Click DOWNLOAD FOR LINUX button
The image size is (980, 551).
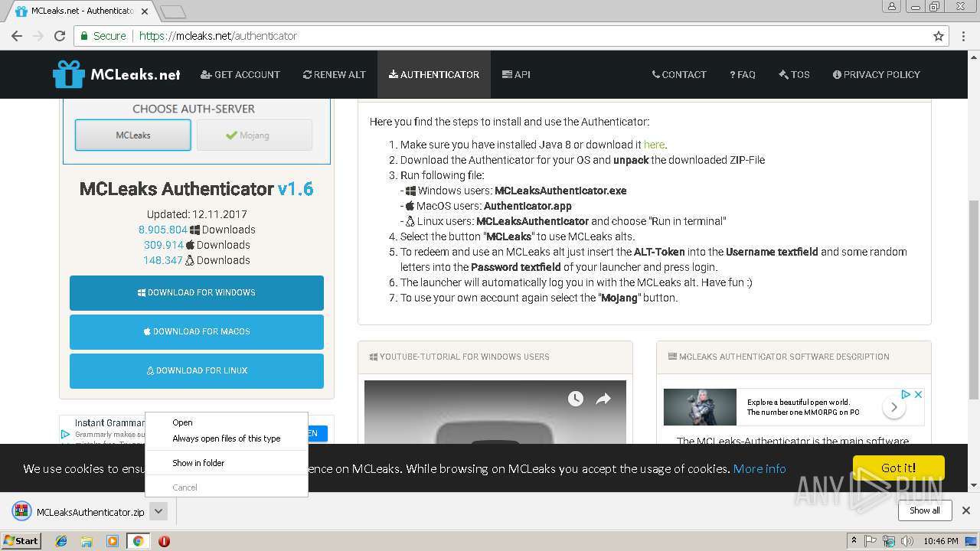pyautogui.click(x=197, y=371)
